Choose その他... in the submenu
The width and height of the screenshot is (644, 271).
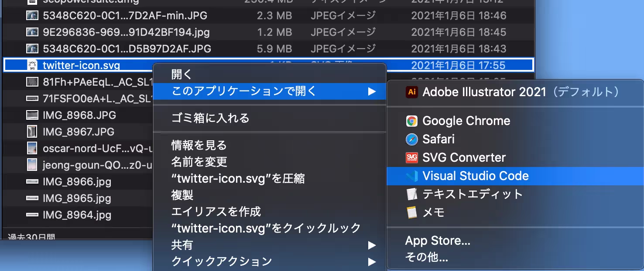(427, 257)
